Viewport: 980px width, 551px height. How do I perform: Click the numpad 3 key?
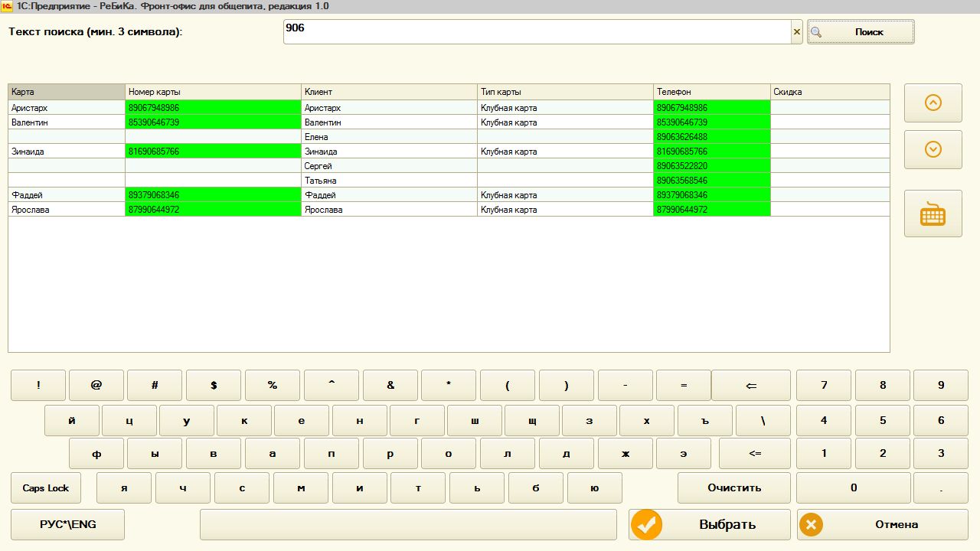pyautogui.click(x=941, y=453)
